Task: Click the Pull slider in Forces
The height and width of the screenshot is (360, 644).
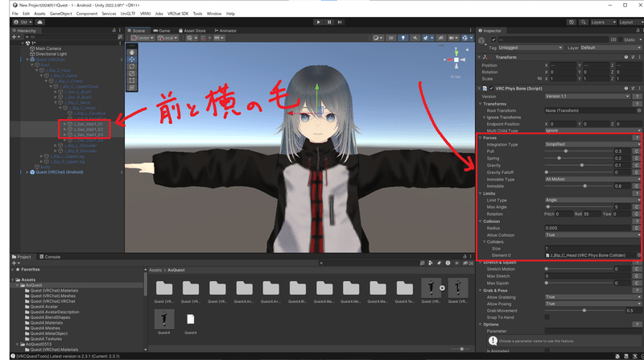Action: coord(578,151)
